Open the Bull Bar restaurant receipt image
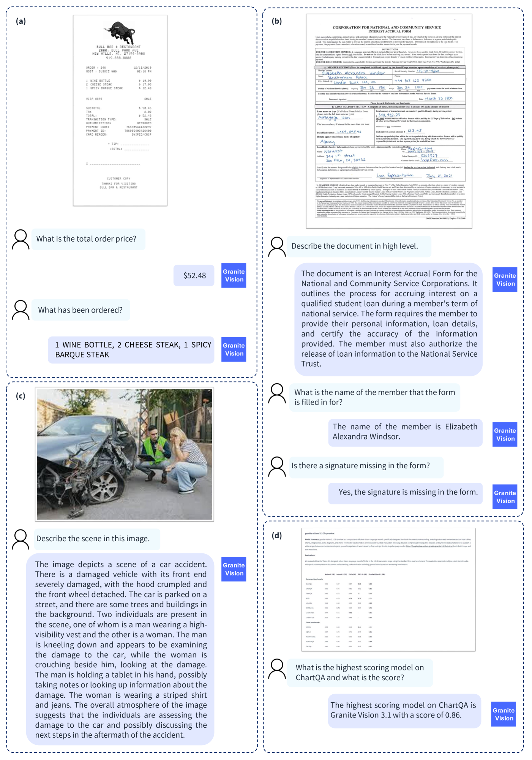 tap(120, 111)
